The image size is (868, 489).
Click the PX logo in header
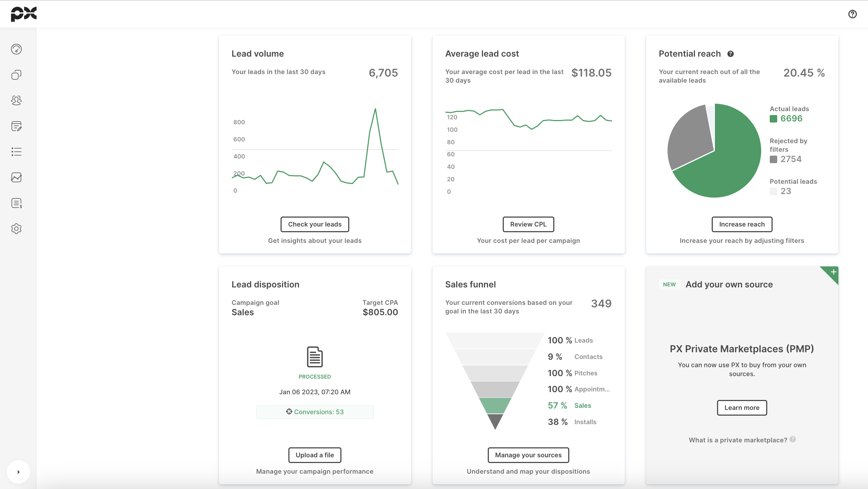[23, 14]
